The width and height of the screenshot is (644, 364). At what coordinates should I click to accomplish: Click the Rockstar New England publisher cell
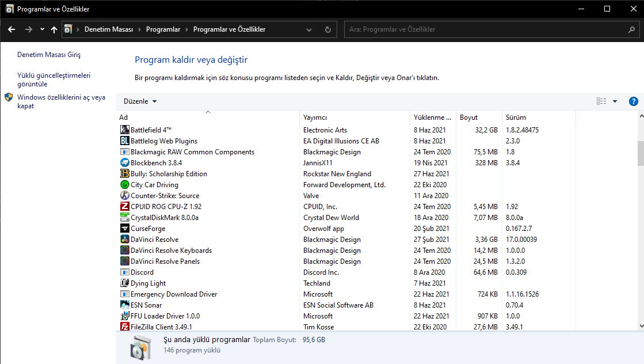click(x=337, y=174)
